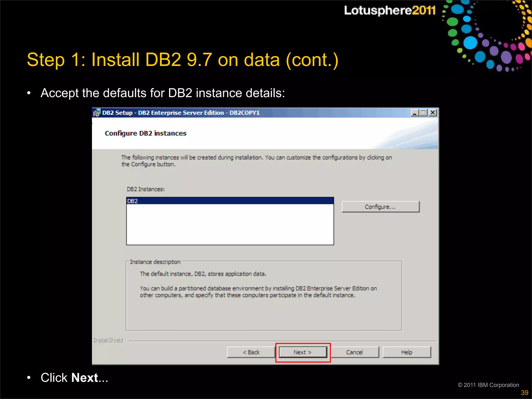Viewport: 532px width, 399px height.
Task: Cancel the DB2 setup wizard
Action: [355, 352]
